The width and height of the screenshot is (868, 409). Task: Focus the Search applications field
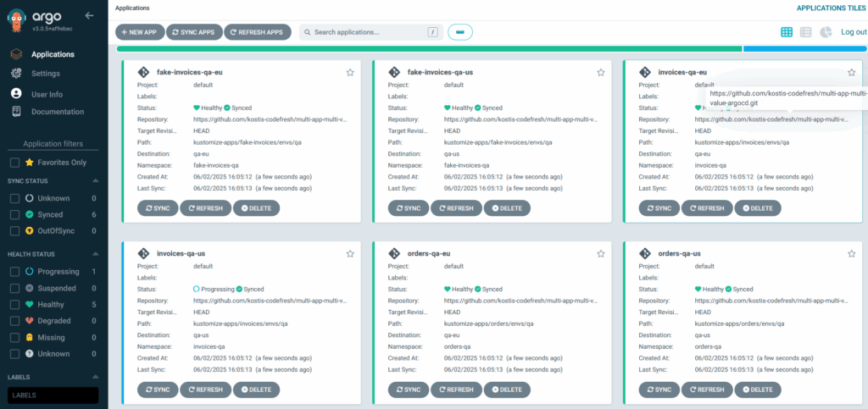[x=371, y=32]
